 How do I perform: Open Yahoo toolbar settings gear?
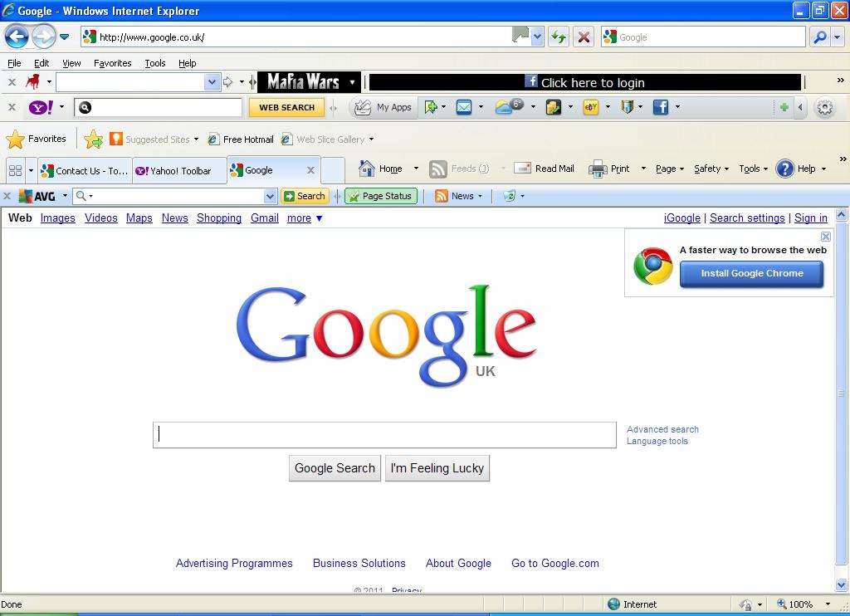click(x=824, y=107)
